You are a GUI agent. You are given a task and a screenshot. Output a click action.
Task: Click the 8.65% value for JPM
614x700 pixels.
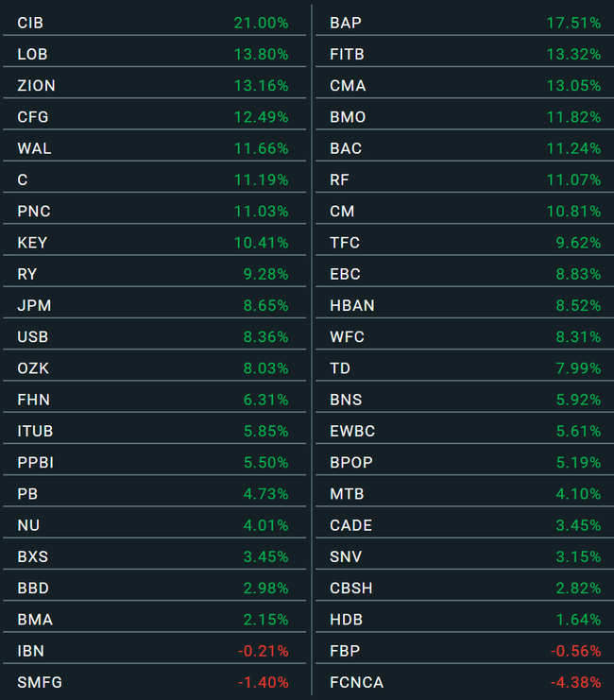(x=264, y=305)
